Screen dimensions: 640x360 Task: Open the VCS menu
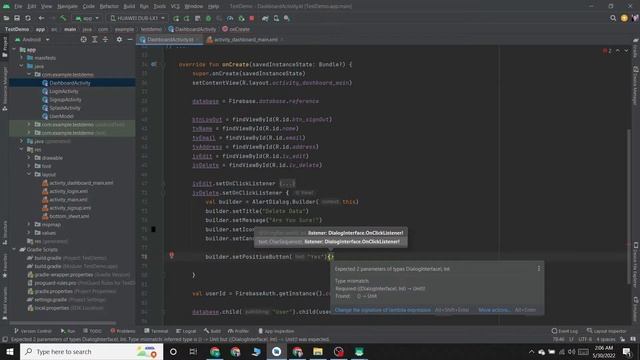pos(175,7)
